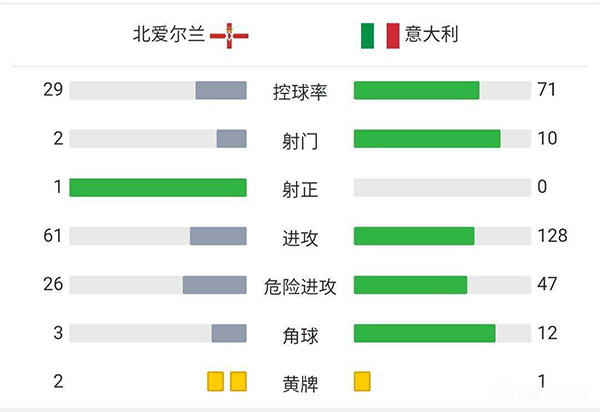
Task: Click the Northern Ireland flag icon
Action: (230, 35)
